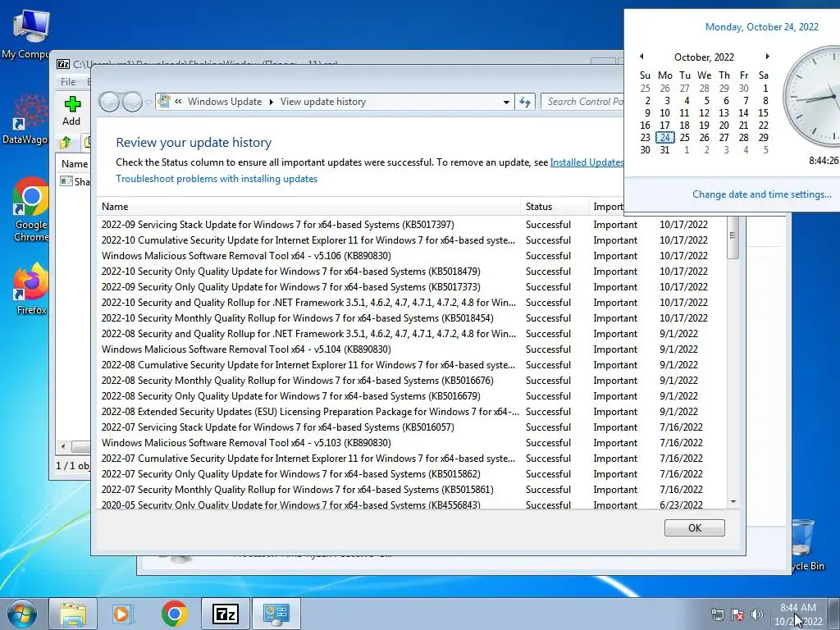The image size is (840, 630).
Task: Click the Add button in 7-Zip window
Action: (71, 111)
